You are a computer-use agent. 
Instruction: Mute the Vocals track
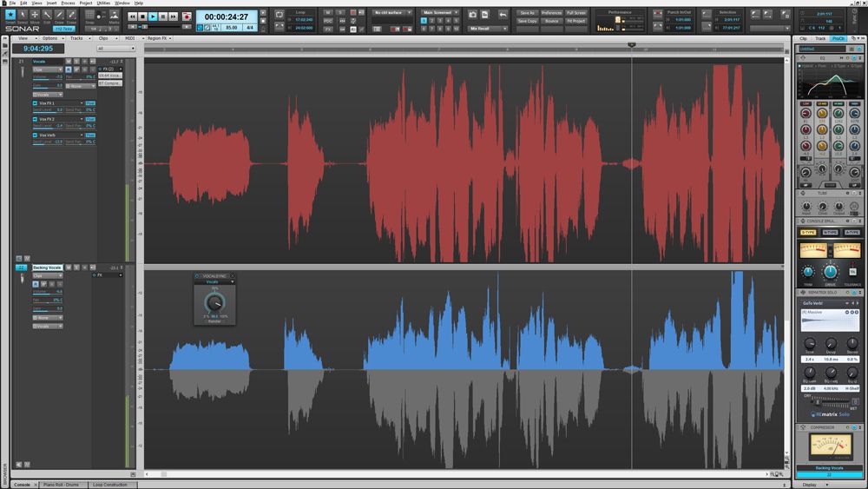(69, 62)
